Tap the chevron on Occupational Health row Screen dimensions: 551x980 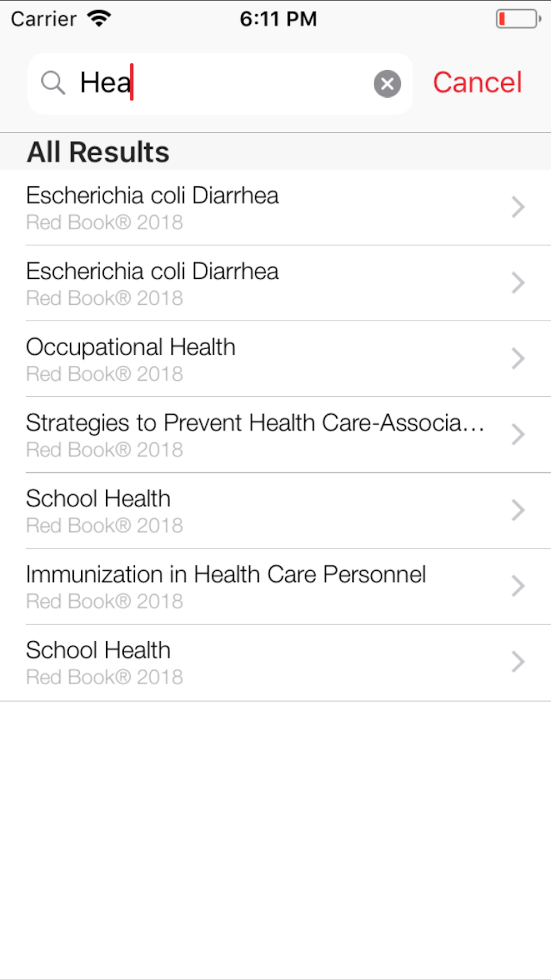pyautogui.click(x=518, y=359)
